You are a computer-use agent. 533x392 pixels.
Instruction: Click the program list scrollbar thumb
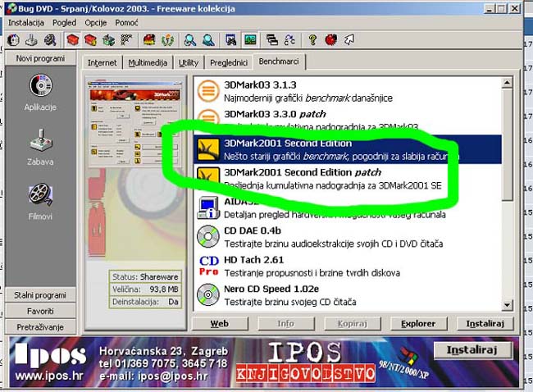point(507,144)
